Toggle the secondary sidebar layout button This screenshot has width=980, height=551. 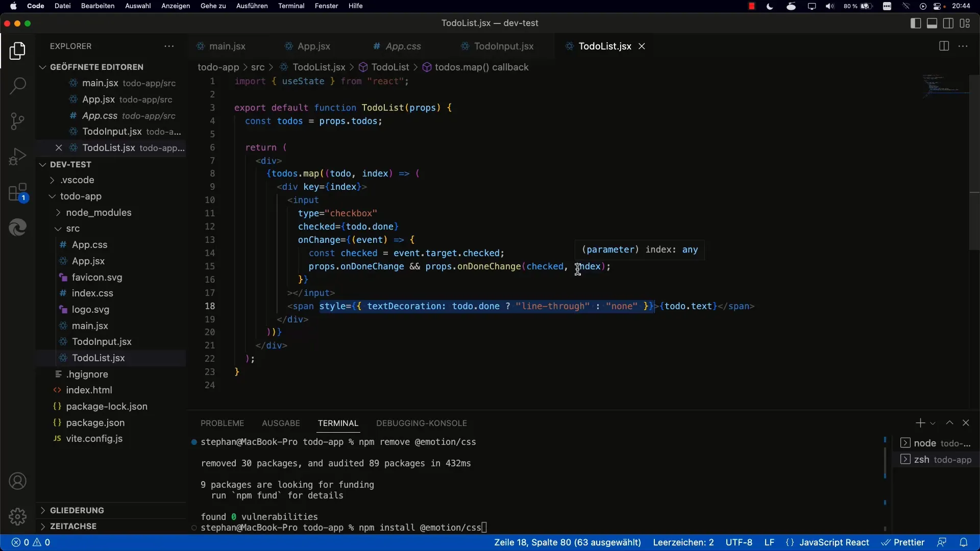948,23
